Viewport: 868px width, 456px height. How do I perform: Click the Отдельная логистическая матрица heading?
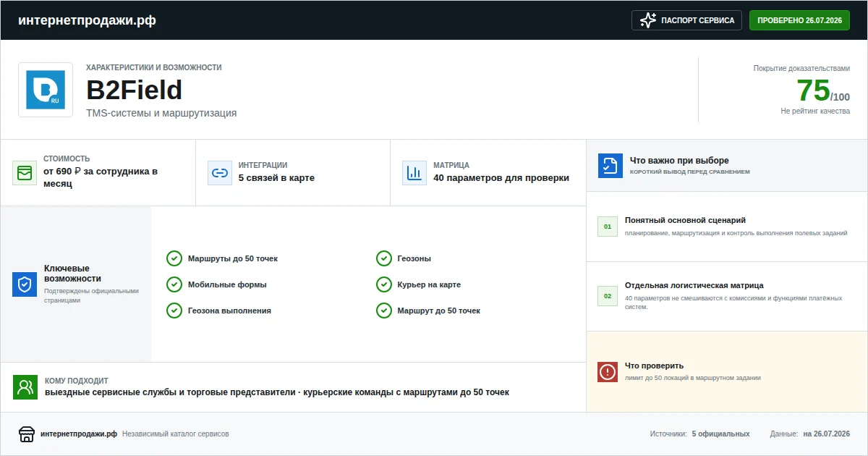coord(694,285)
